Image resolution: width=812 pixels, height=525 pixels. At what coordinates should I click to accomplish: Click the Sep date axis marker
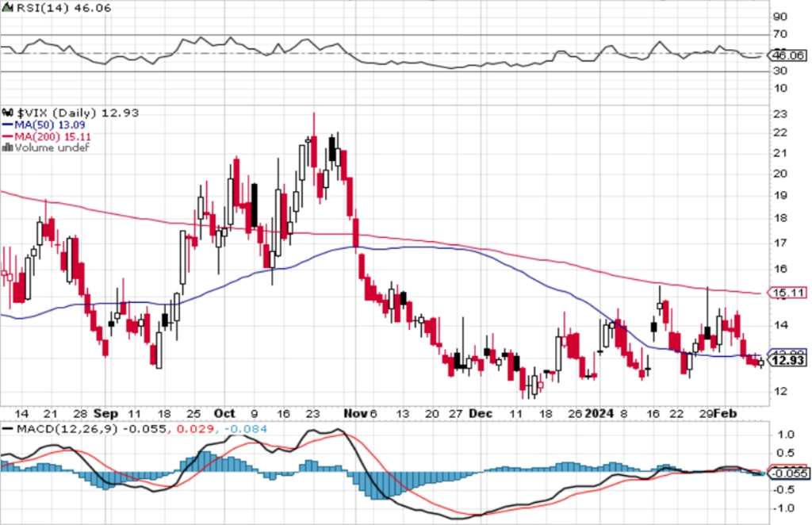point(105,414)
